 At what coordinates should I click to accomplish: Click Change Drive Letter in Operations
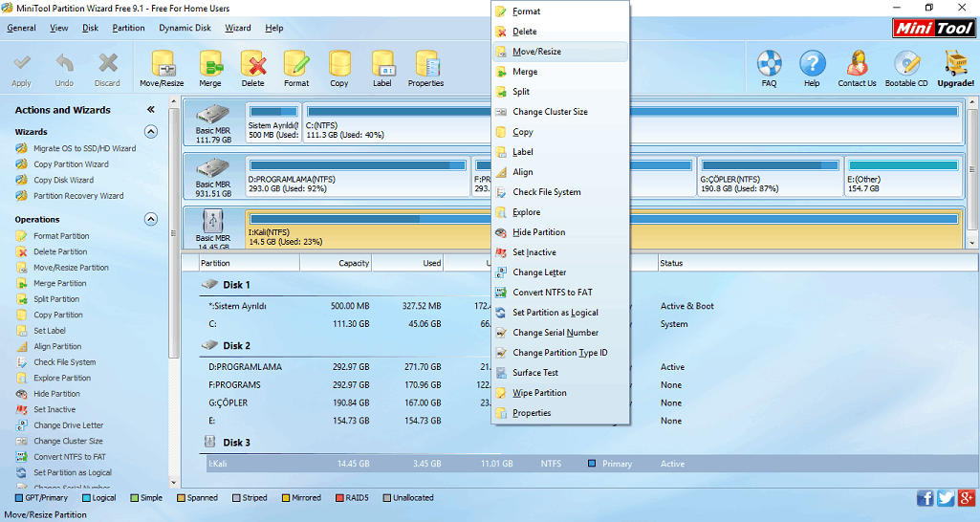(69, 425)
